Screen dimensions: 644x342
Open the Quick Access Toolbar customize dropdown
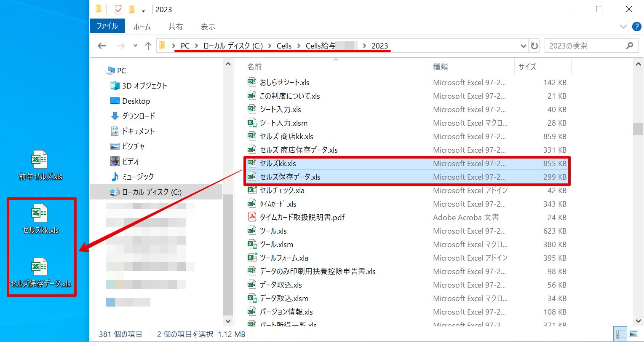143,10
